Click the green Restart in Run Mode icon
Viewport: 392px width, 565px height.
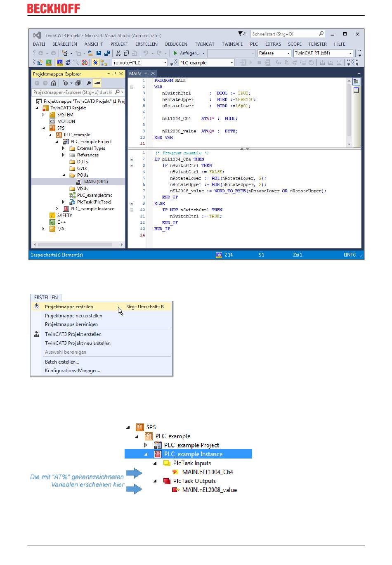coord(49,63)
